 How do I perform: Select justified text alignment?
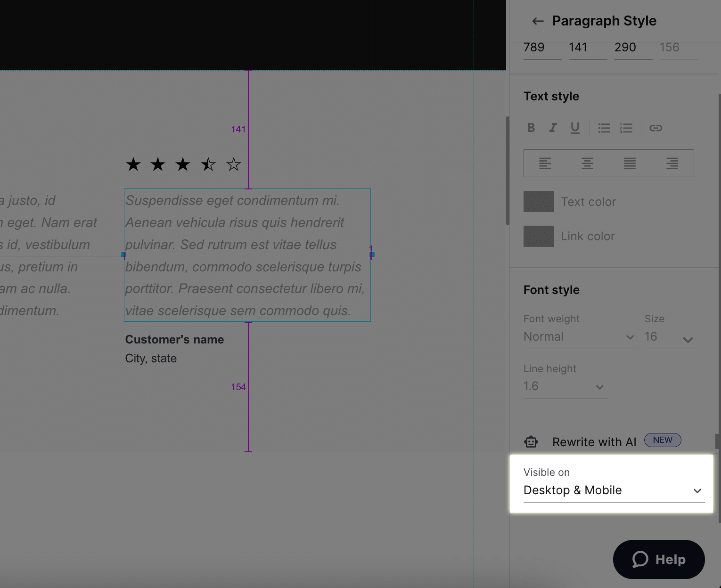[630, 163]
